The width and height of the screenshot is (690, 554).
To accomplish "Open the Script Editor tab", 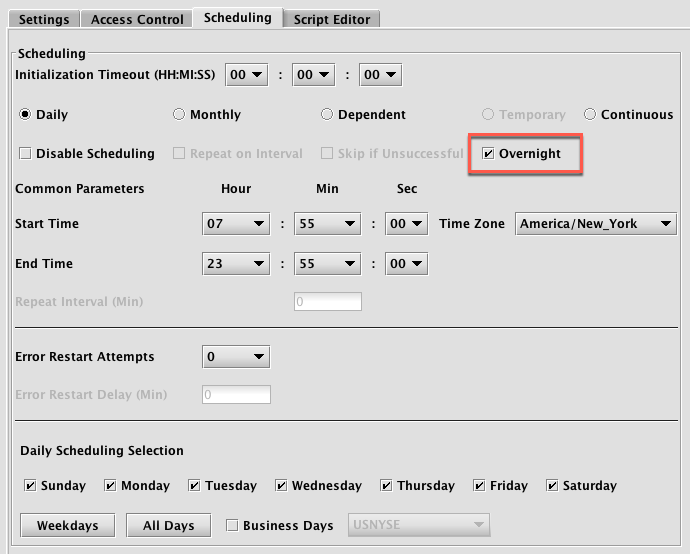I will click(x=332, y=19).
